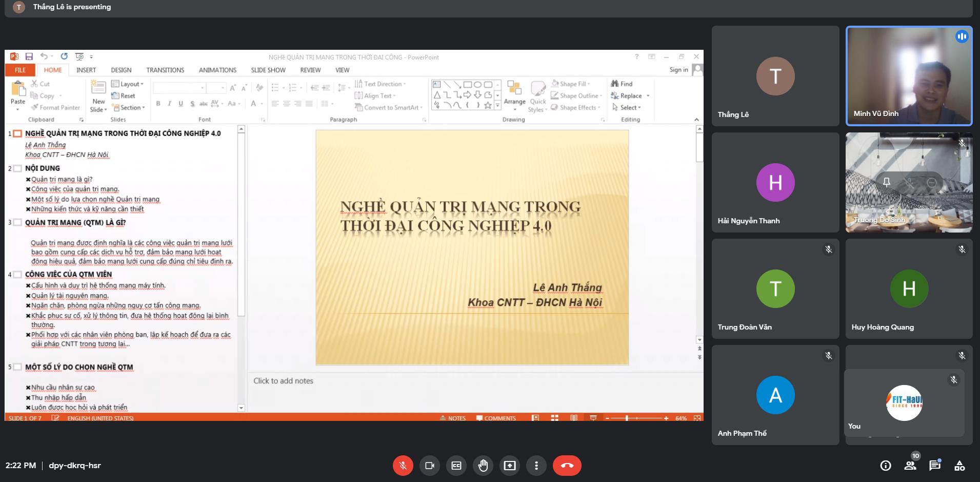Center-align the paragraph text
The width and height of the screenshot is (980, 482).
(x=287, y=104)
